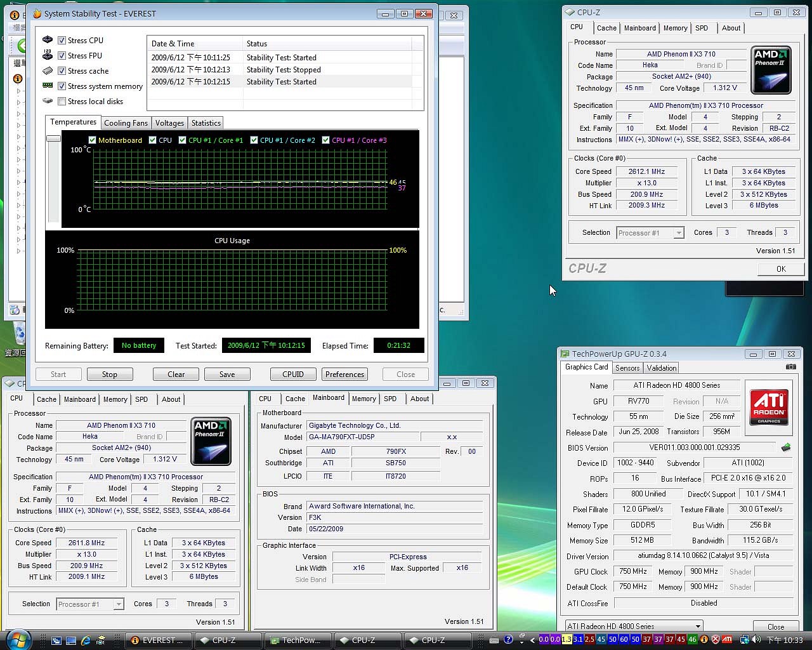Toggle the Motherboard temperature graph checkbox

pos(93,140)
